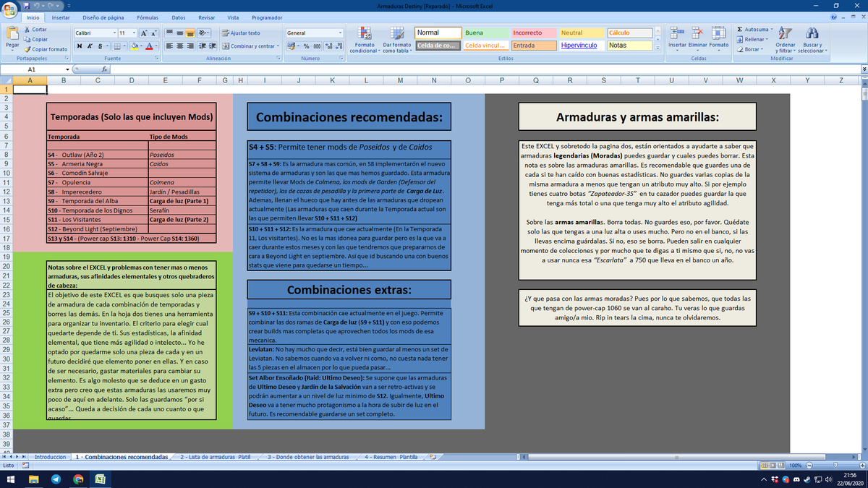This screenshot has width=868, height=488.
Task: Toggle center text alignment
Action: pyautogui.click(x=179, y=46)
